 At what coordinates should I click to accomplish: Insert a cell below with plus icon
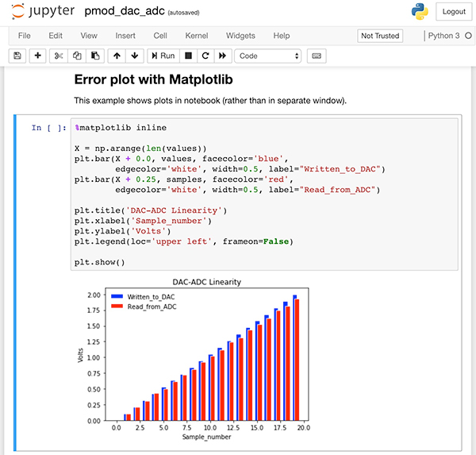37,56
